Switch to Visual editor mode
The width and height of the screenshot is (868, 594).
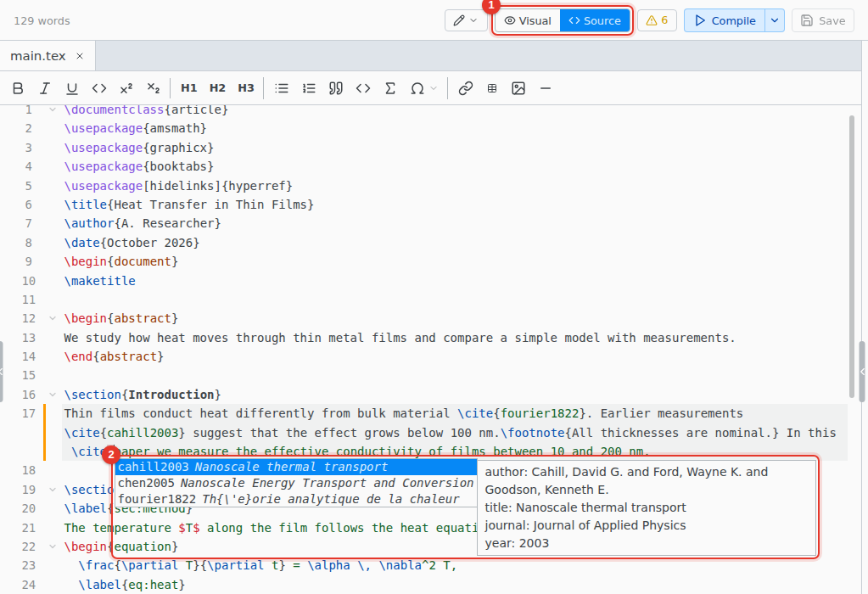click(x=528, y=20)
